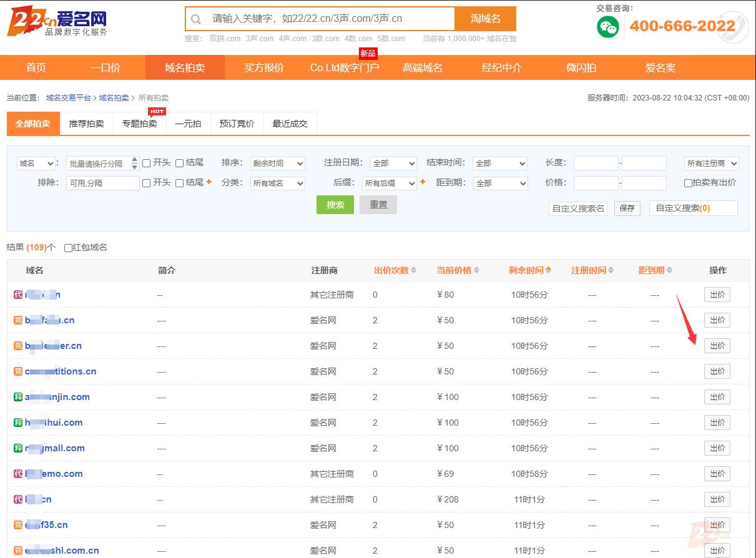
Task: Tick 开头 checkbox in the 排除 row
Action: coord(147,183)
